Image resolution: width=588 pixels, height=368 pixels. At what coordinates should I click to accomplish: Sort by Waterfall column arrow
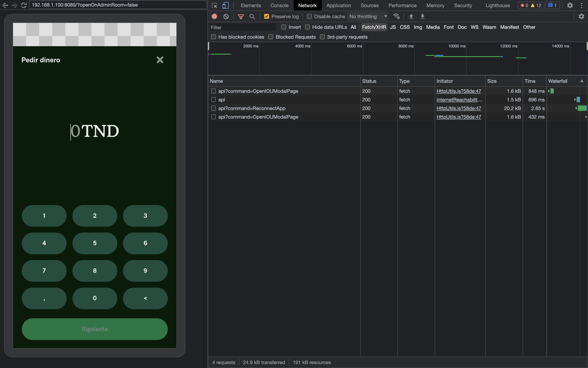pos(582,81)
